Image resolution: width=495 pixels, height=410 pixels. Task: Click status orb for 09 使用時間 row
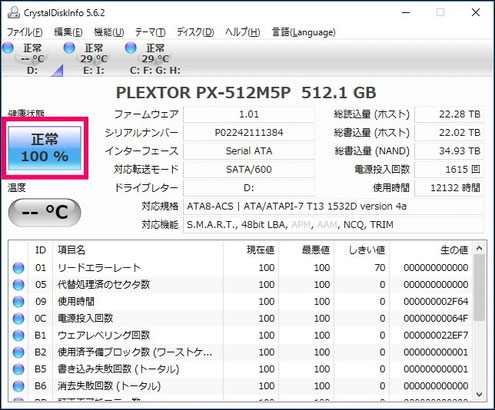(x=18, y=302)
